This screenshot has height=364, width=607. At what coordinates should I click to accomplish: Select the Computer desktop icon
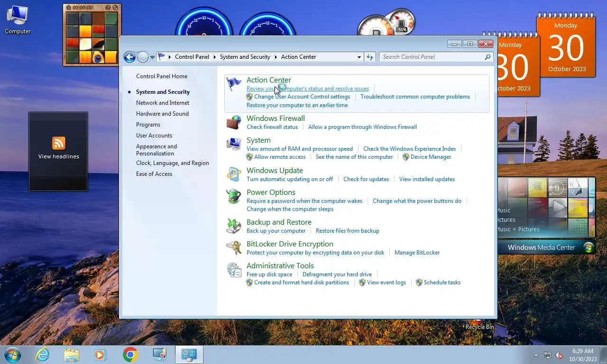click(18, 20)
